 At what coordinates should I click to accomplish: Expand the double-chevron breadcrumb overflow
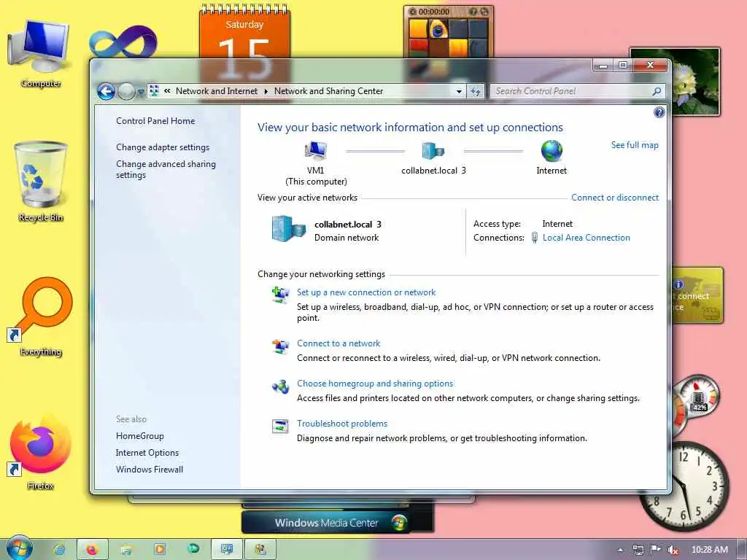coord(167,90)
